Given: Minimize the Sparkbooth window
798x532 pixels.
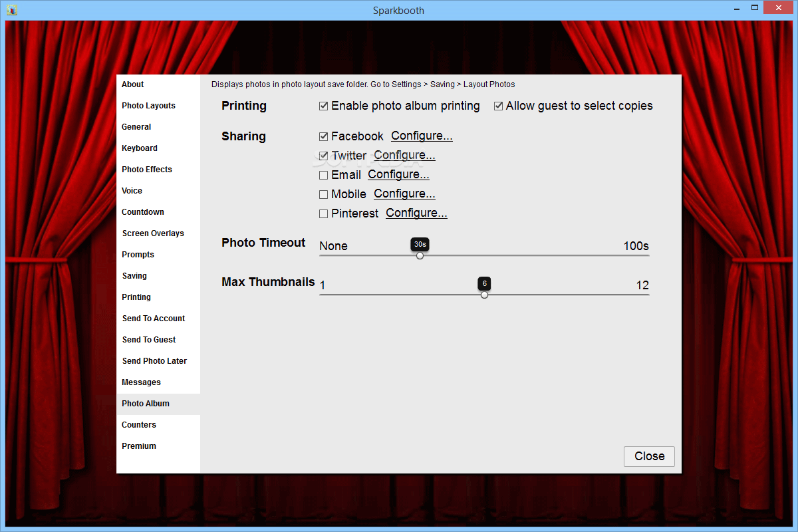Looking at the screenshot, I should tap(735, 8).
